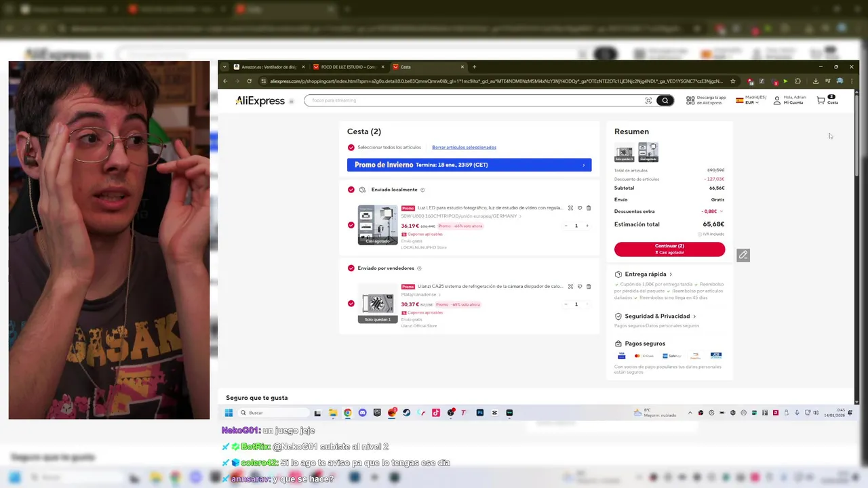Open Chrome from the taskbar

pyautogui.click(x=347, y=413)
